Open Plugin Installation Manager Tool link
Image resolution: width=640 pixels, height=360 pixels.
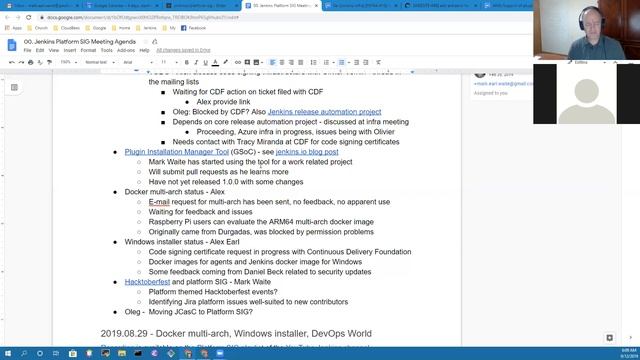pyautogui.click(x=177, y=152)
